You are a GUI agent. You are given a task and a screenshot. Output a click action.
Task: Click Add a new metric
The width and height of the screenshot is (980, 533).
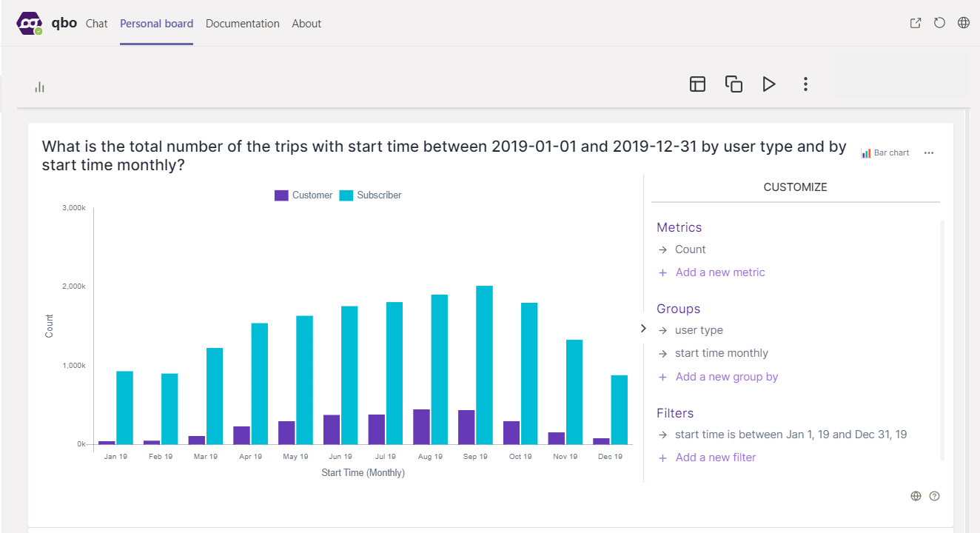719,272
